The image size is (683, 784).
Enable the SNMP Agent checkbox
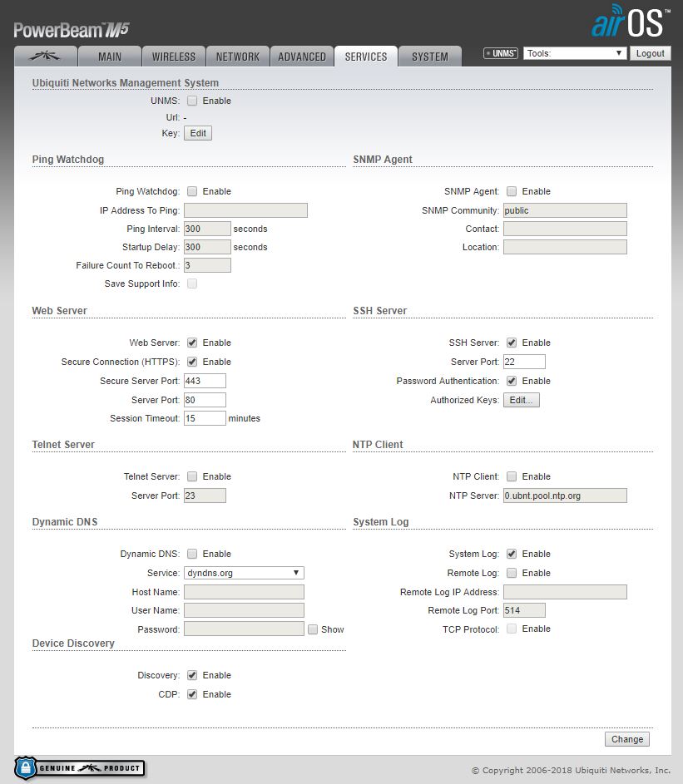[512, 191]
